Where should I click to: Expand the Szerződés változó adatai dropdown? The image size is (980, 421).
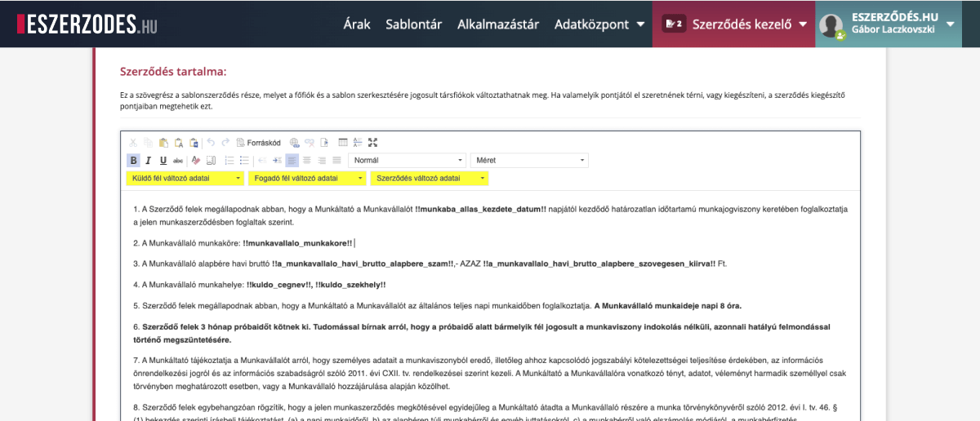pos(429,178)
